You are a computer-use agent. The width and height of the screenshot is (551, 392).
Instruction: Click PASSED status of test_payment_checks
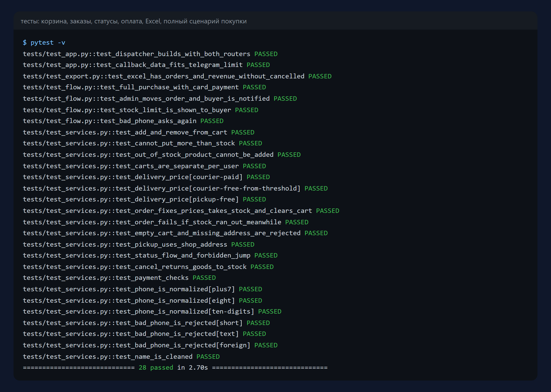pyautogui.click(x=204, y=278)
